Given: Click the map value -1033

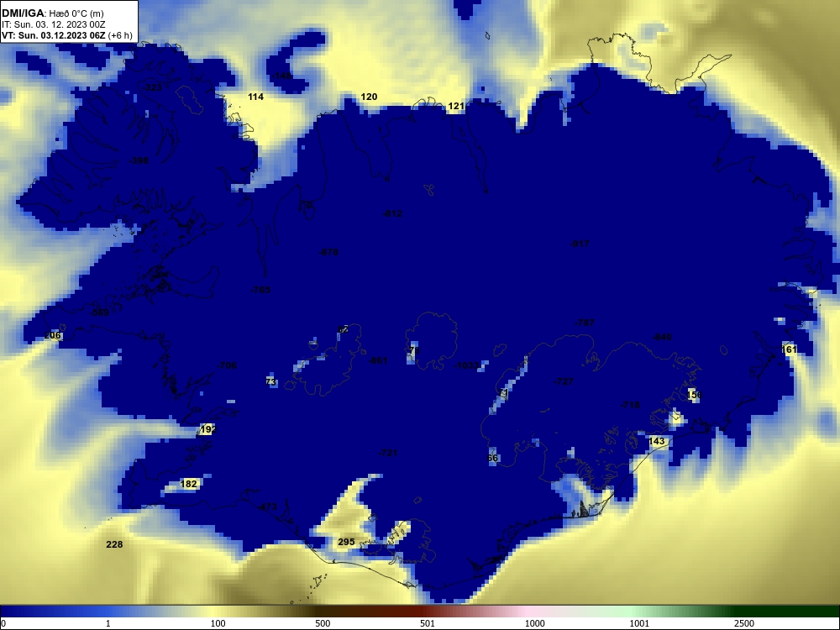Looking at the screenshot, I should tap(466, 366).
